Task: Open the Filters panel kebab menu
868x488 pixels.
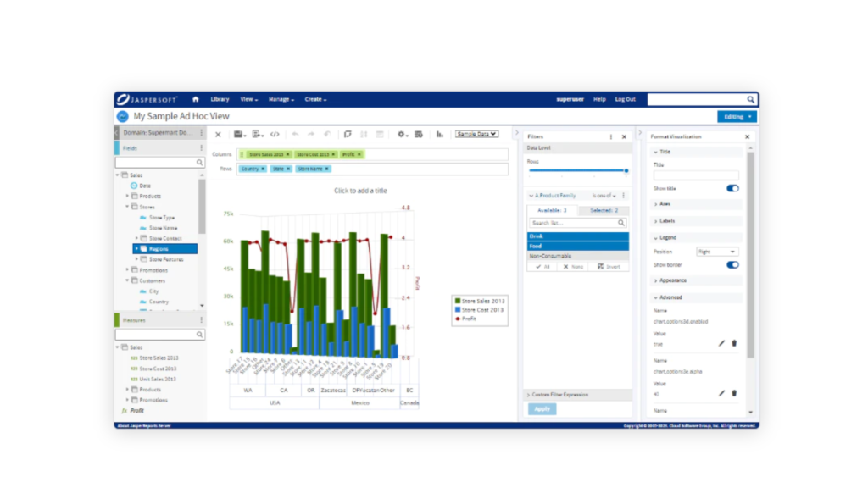Action: point(611,136)
